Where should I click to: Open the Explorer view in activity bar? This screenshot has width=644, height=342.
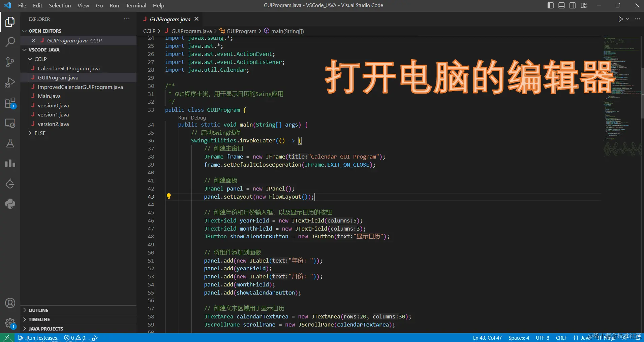(x=10, y=22)
